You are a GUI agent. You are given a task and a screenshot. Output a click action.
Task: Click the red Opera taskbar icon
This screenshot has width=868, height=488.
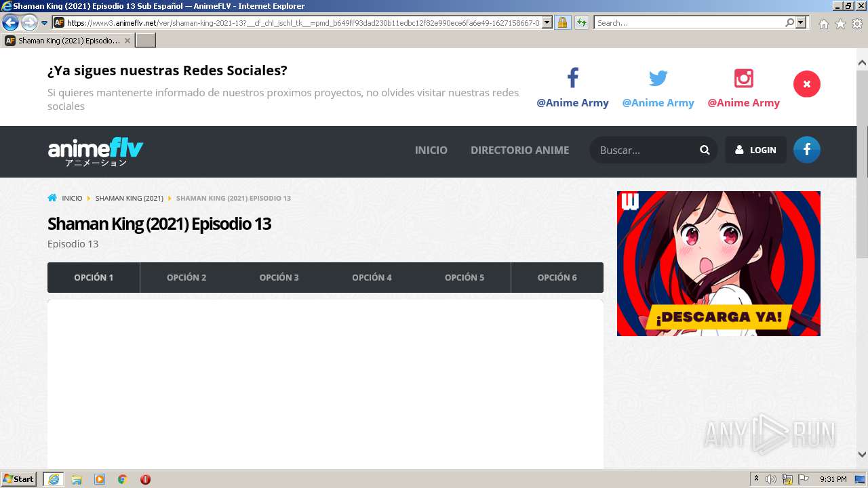point(145,479)
